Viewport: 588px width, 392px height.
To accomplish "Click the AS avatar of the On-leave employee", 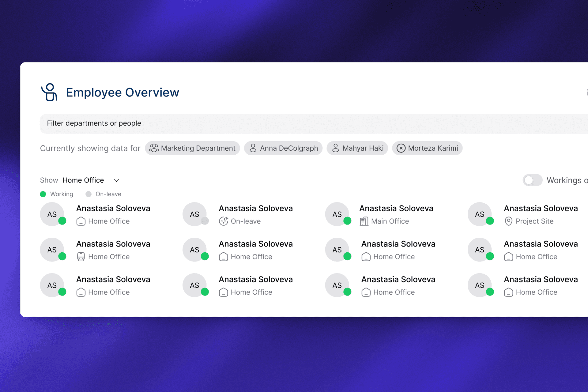I will point(195,214).
